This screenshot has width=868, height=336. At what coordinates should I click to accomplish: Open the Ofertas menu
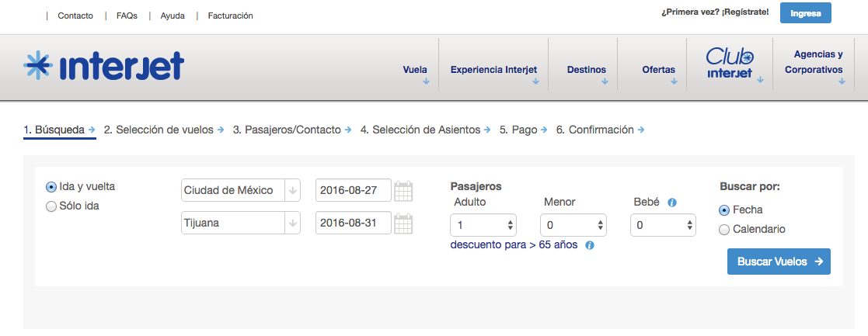click(659, 70)
